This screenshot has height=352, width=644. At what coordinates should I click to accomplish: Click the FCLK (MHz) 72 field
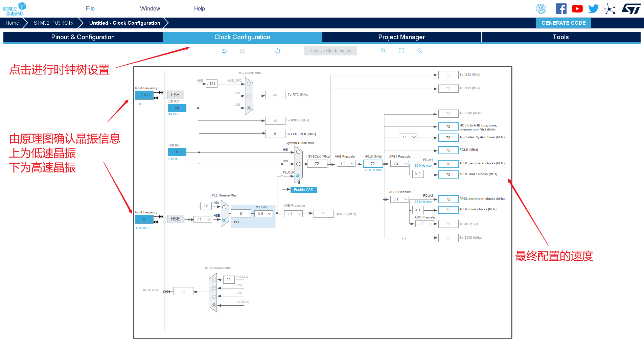click(448, 150)
